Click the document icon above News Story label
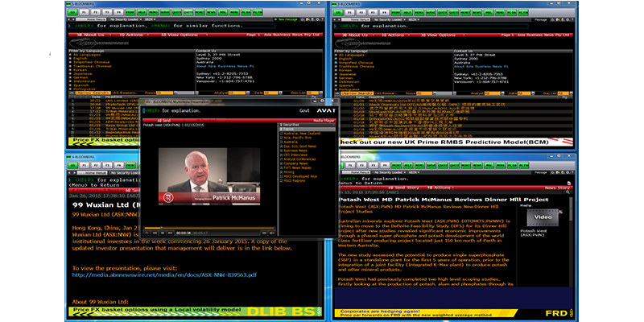Viewport: 644px width, 322px height. click(x=569, y=184)
